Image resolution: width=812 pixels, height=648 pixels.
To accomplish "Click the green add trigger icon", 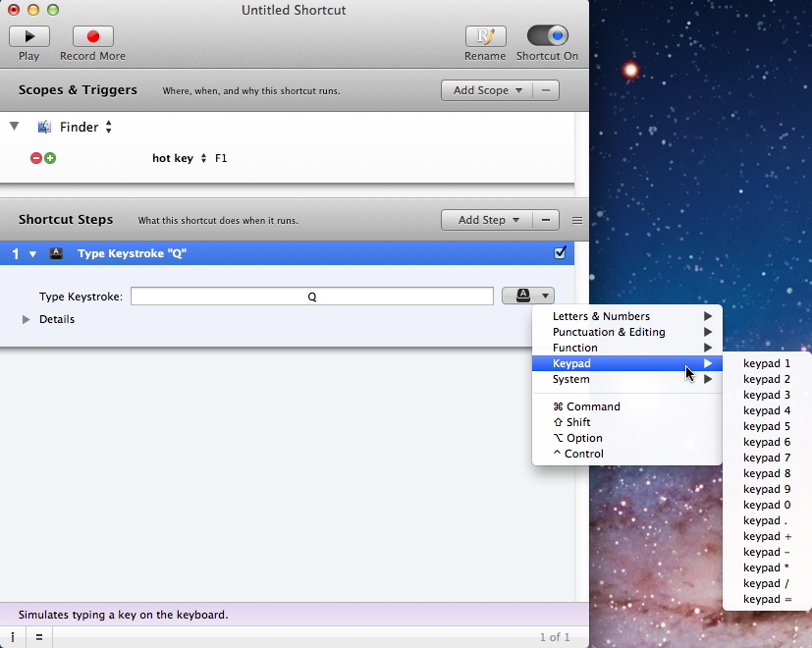I will pyautogui.click(x=50, y=158).
